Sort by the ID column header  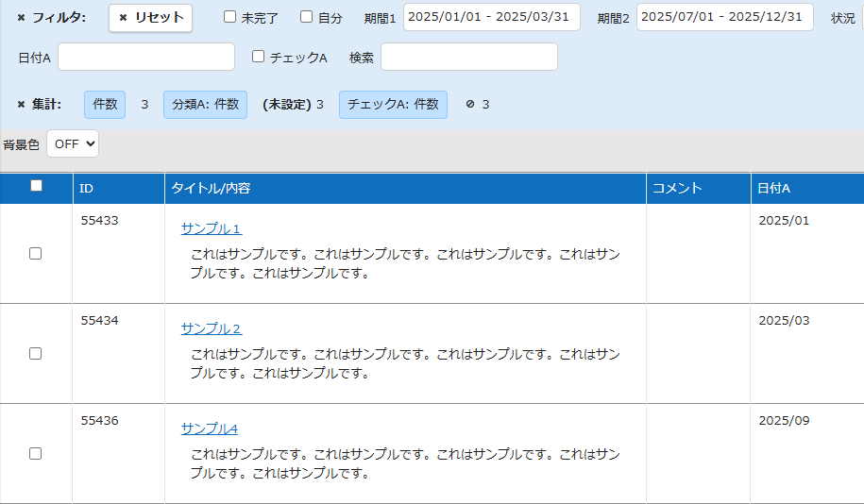[118, 189]
